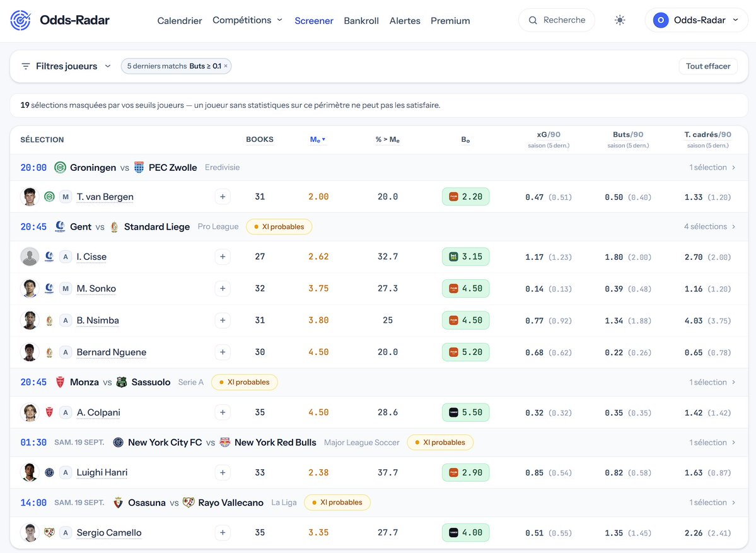Expand Groningen vs PEC Zwolle 1 sélection
Screen dimensions: 756x553
click(712, 167)
